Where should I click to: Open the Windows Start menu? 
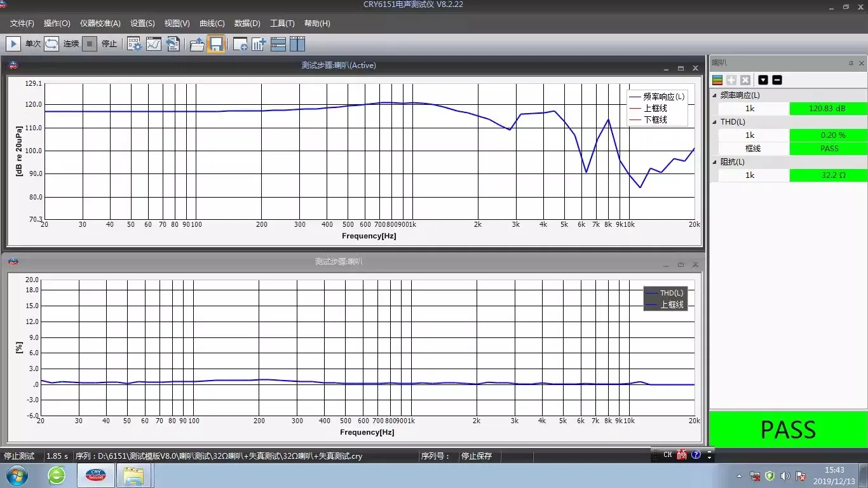point(17,475)
